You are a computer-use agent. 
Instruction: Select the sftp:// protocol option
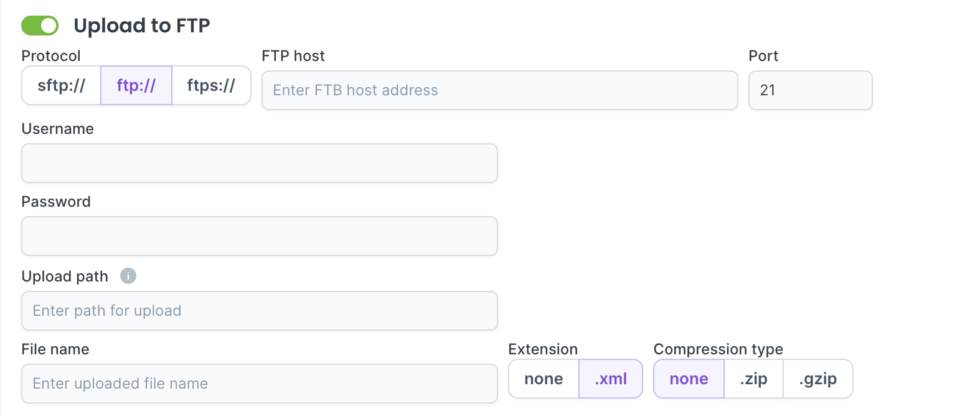pyautogui.click(x=61, y=85)
